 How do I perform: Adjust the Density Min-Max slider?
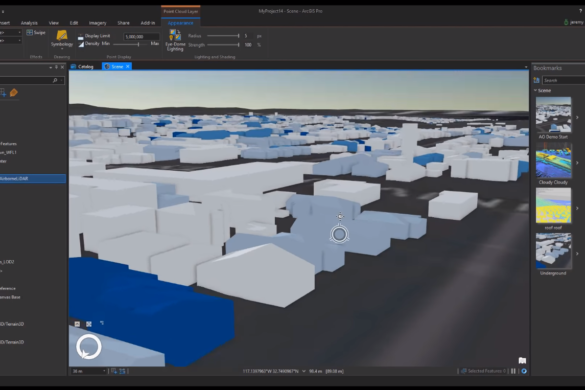pyautogui.click(x=131, y=44)
